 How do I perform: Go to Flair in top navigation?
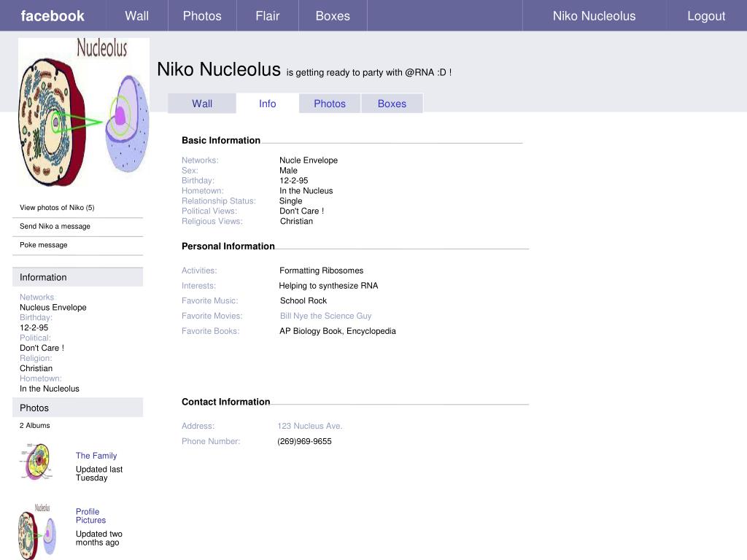[x=267, y=16]
